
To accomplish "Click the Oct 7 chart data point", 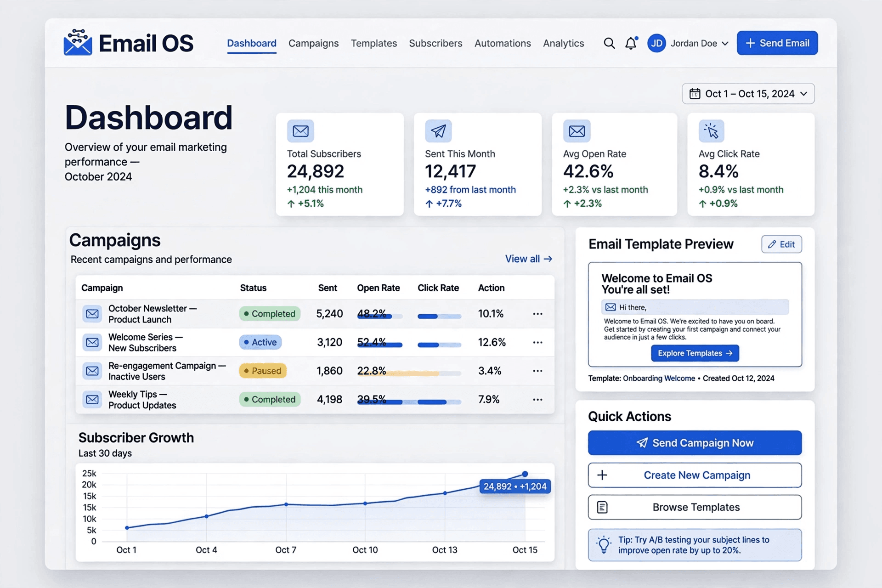I will point(286,504).
